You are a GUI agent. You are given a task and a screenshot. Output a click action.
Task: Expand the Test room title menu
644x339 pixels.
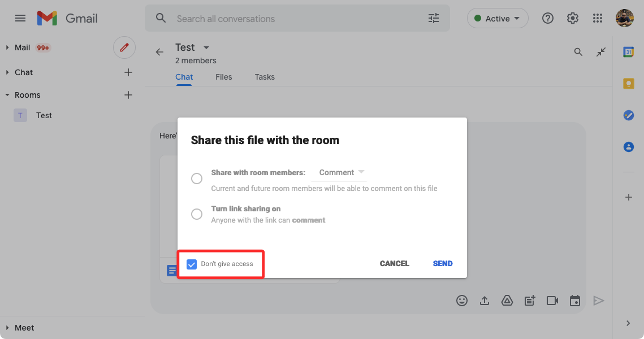point(206,47)
